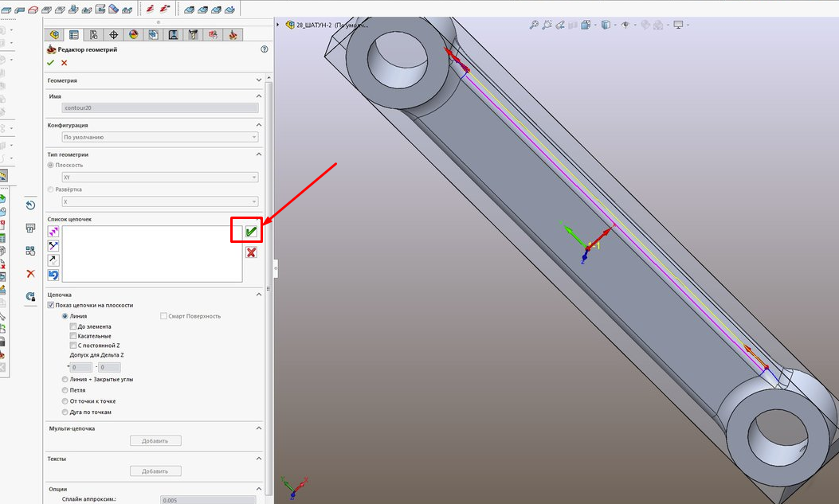839x504 pixels.
Task: Select the 'Линия' radio button
Action: pos(65,316)
